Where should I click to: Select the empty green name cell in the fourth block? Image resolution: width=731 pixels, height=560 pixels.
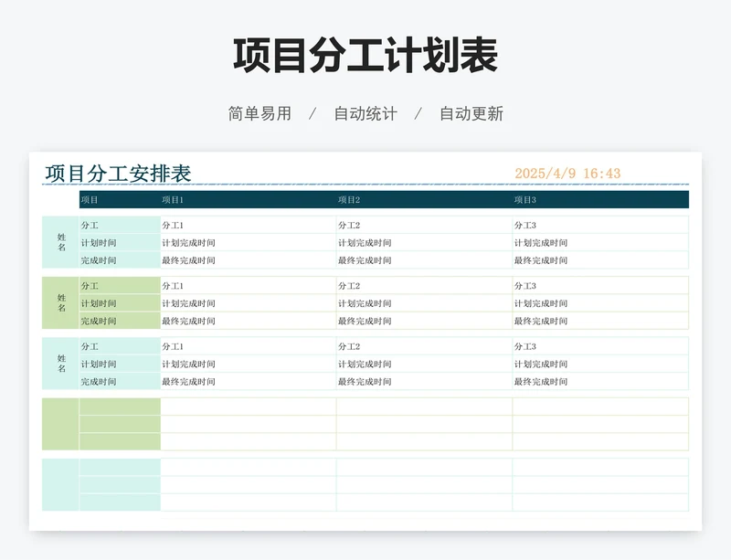pyautogui.click(x=61, y=424)
